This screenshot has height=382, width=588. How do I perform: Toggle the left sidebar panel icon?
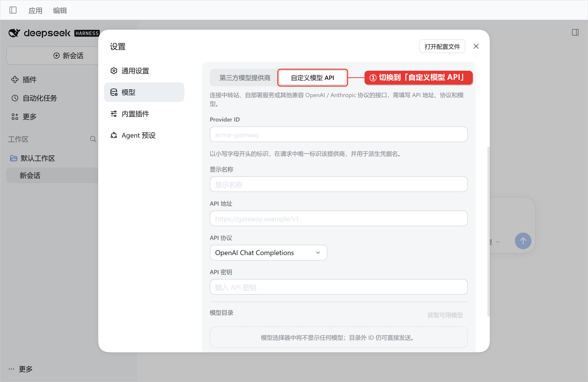13,10
